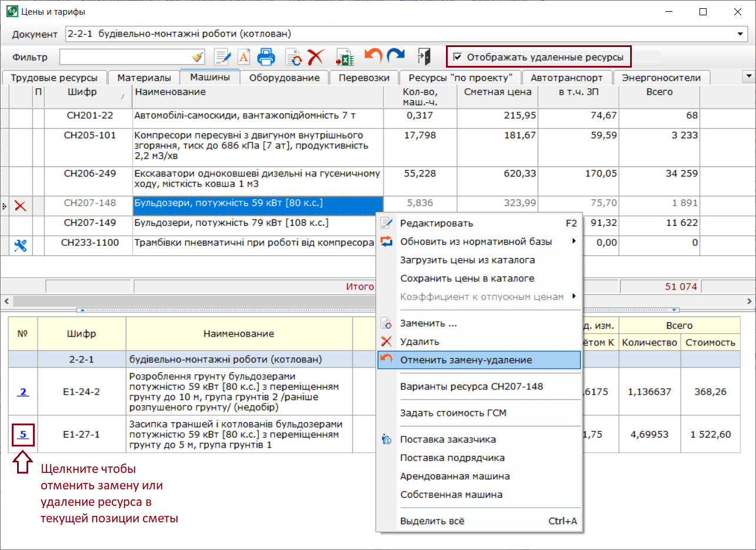Viewport: 756px width, 550px height.
Task: Open the Документ dropdown list
Action: coord(741,34)
